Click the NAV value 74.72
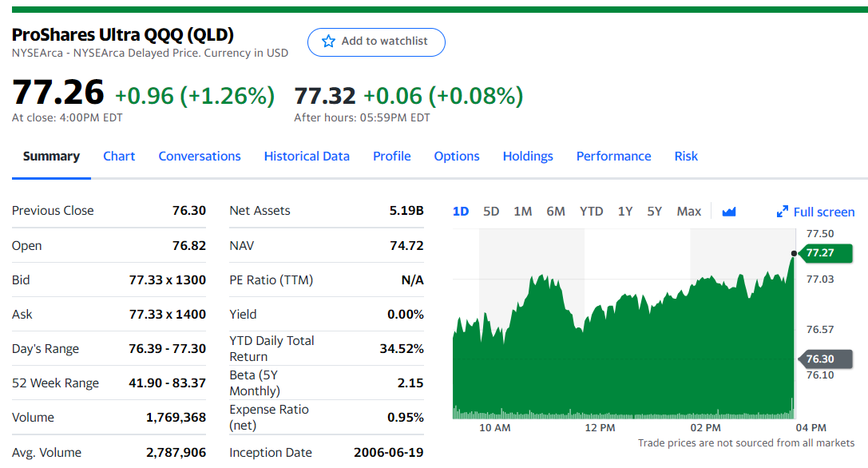Viewport: 868px width, 468px height. (x=406, y=245)
